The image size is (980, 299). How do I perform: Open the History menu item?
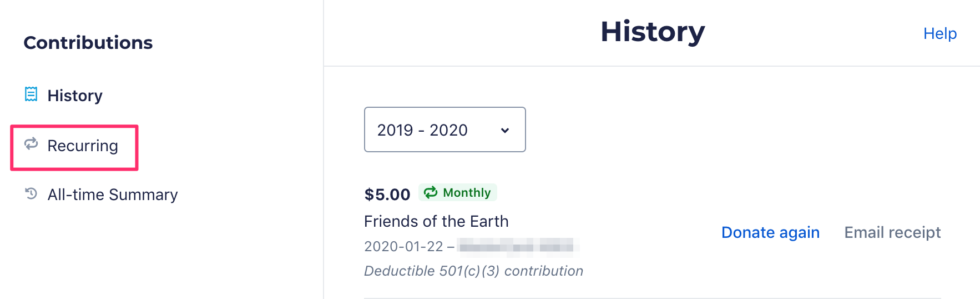tap(75, 96)
